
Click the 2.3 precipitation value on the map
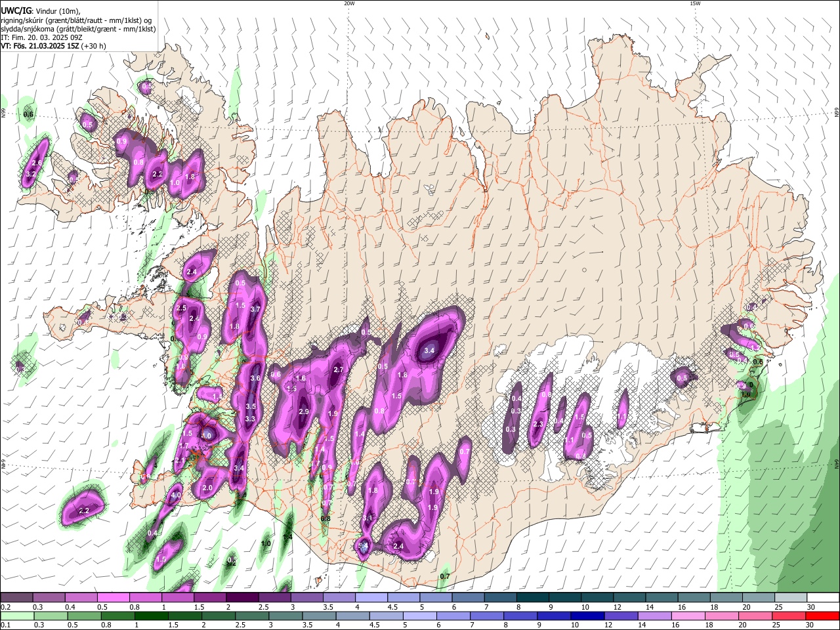[x=538, y=425]
